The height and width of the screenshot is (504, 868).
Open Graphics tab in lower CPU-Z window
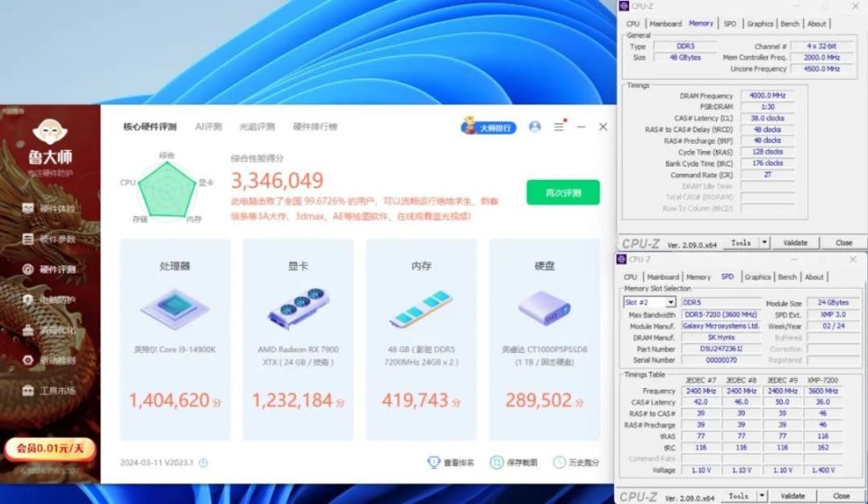click(x=758, y=277)
